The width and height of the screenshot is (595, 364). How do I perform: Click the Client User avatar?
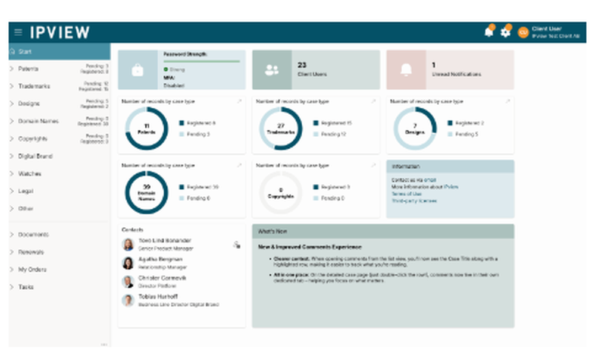tap(524, 33)
